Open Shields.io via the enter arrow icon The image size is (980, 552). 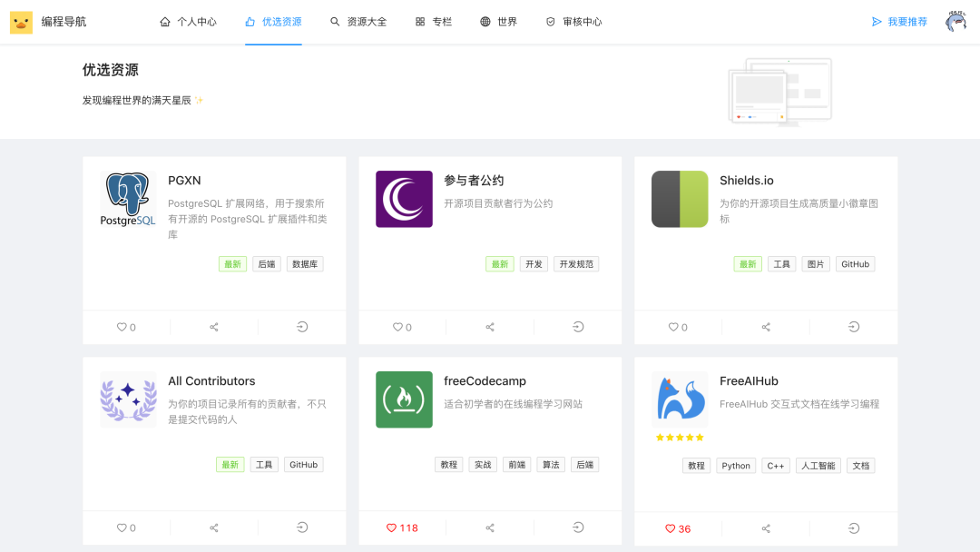(x=854, y=327)
